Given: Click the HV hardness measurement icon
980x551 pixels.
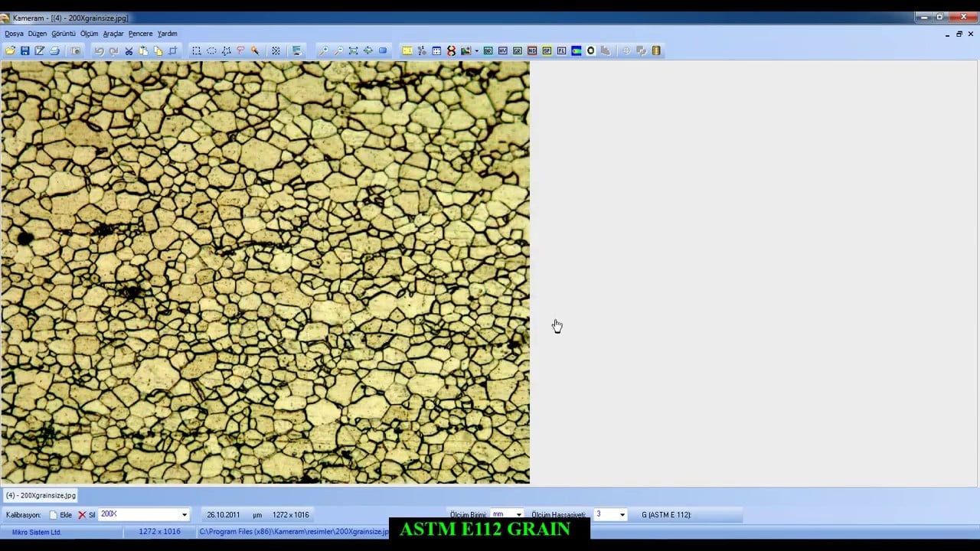Looking at the screenshot, I should click(x=502, y=51).
